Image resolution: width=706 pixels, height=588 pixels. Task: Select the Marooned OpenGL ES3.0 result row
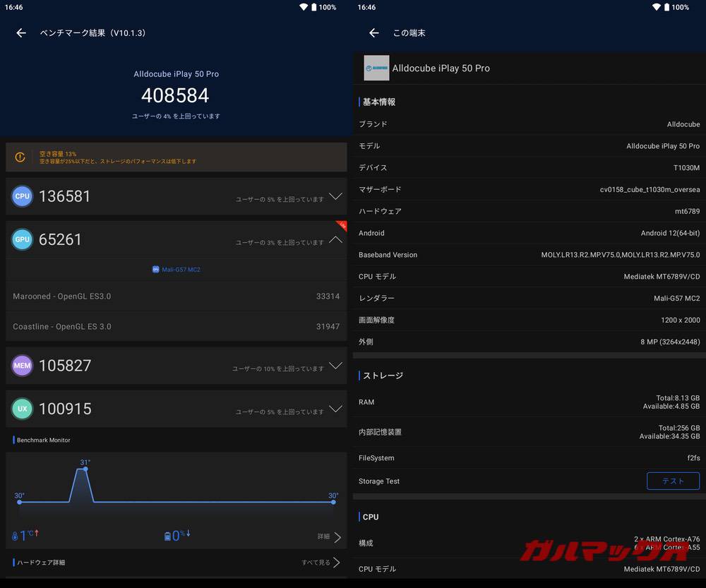[x=175, y=296]
